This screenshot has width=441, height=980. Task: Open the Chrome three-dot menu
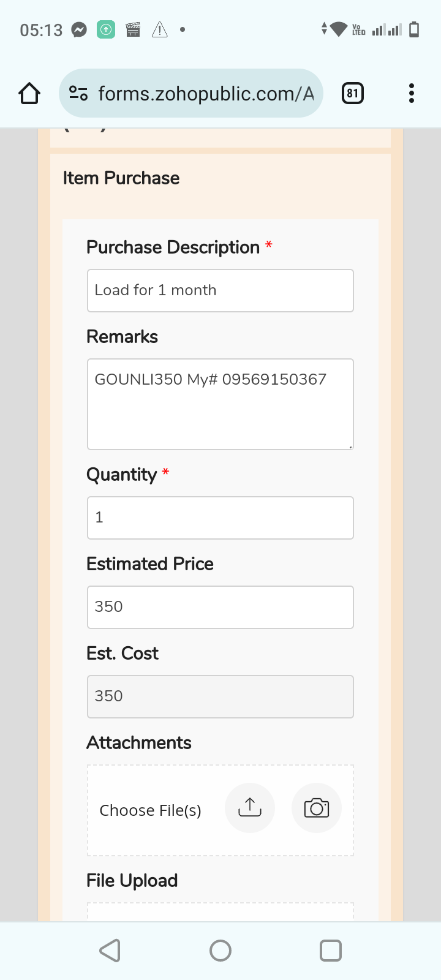(x=411, y=94)
